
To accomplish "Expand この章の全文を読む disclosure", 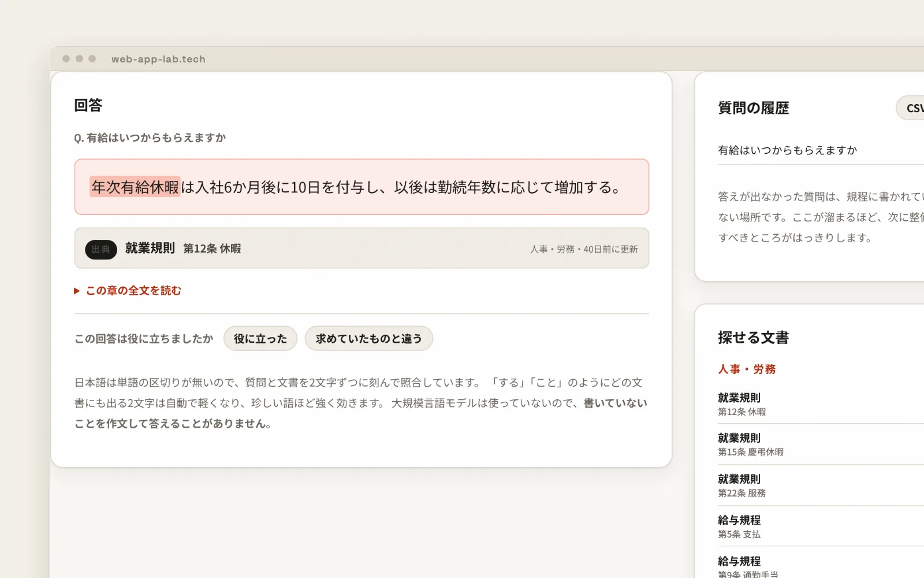I will click(x=128, y=291).
